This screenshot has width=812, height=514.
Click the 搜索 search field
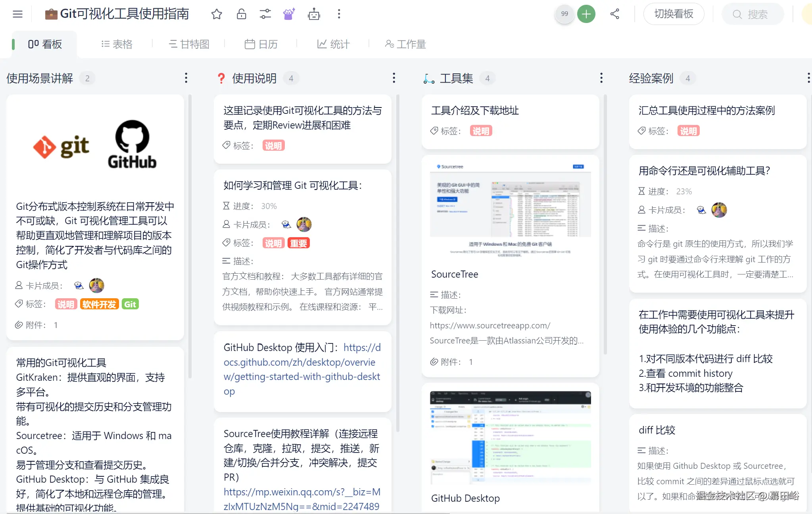point(753,14)
